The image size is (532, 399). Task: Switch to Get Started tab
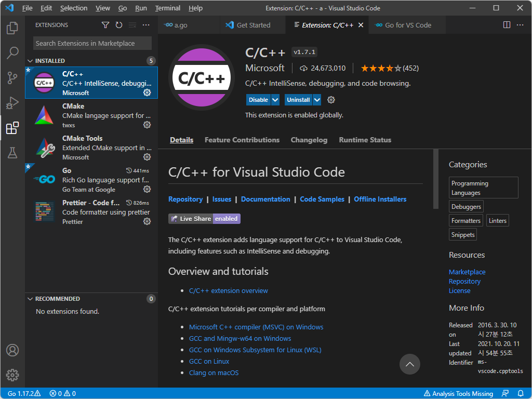click(x=252, y=25)
